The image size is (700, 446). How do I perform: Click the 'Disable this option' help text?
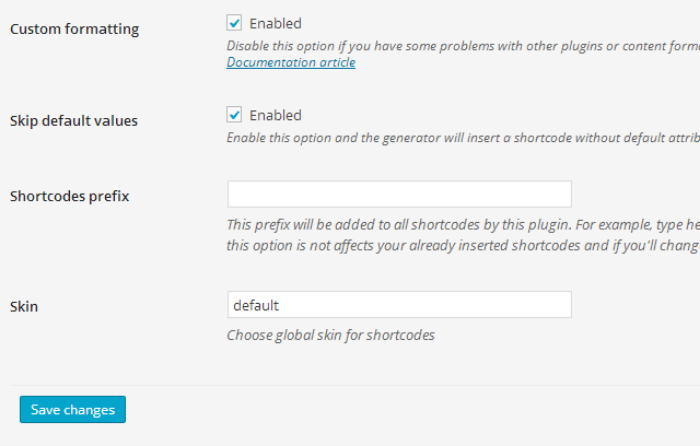pyautogui.click(x=463, y=46)
